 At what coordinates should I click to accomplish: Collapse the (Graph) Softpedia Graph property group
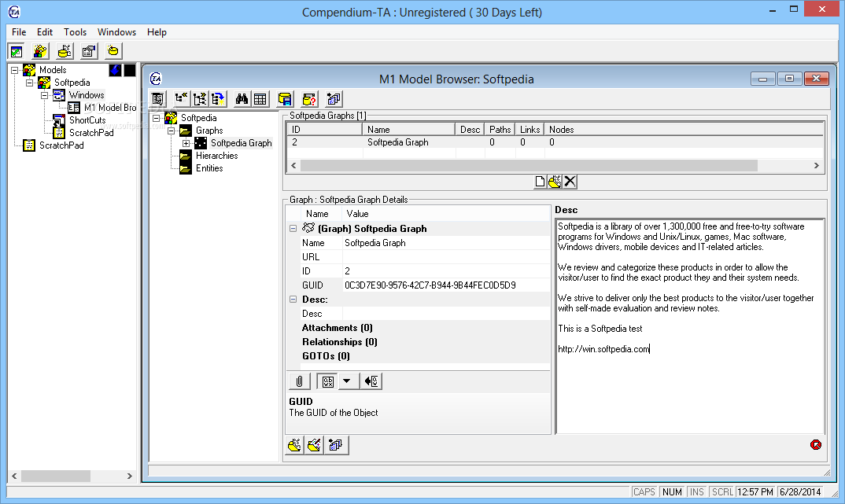coord(293,228)
